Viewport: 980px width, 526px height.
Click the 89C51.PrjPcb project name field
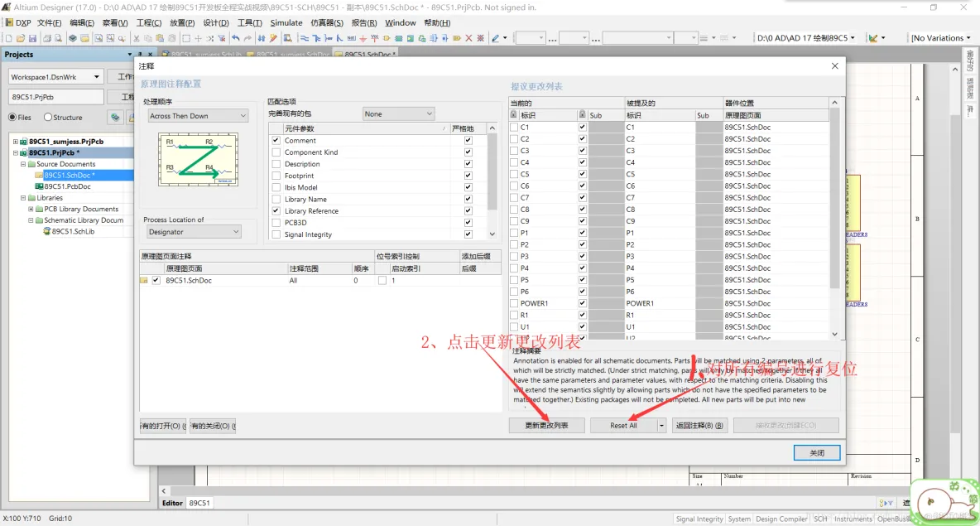click(x=56, y=97)
